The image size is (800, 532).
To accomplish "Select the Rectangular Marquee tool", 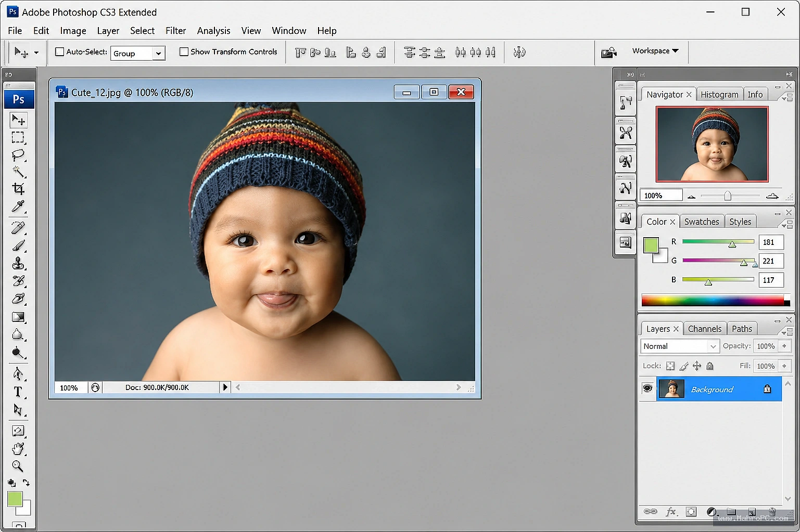I will tap(18, 137).
